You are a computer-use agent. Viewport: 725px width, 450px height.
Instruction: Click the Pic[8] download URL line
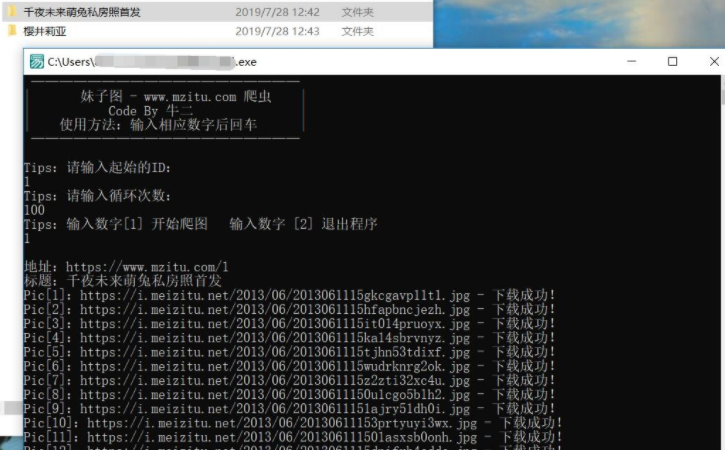click(289, 395)
